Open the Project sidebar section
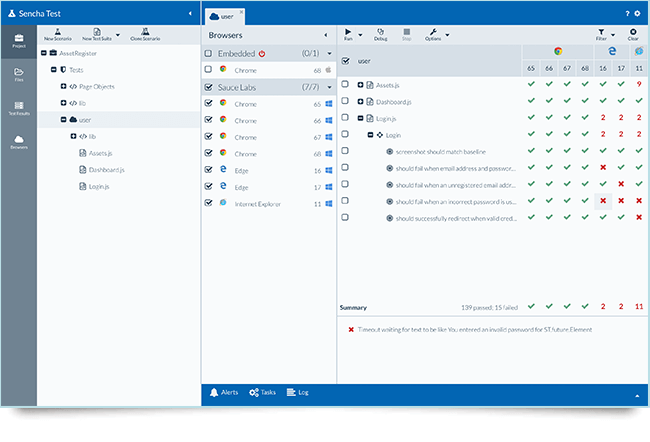The width and height of the screenshot is (650, 442). [19, 41]
